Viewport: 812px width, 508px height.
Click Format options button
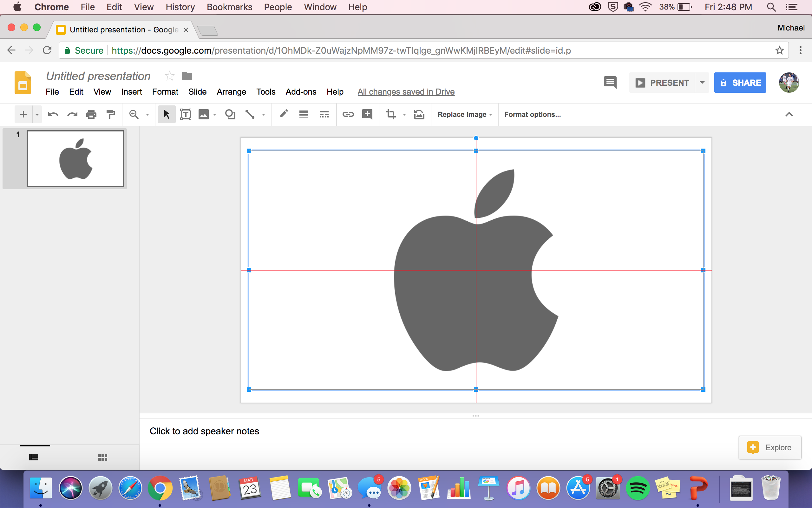point(532,115)
